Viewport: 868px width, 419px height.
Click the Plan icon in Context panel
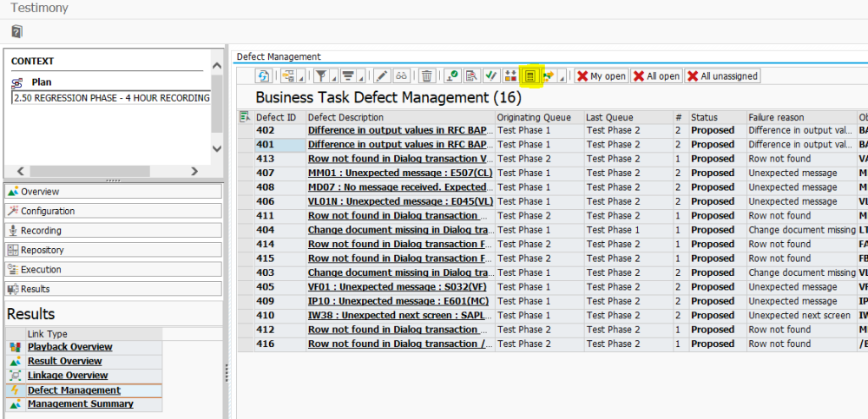17,82
